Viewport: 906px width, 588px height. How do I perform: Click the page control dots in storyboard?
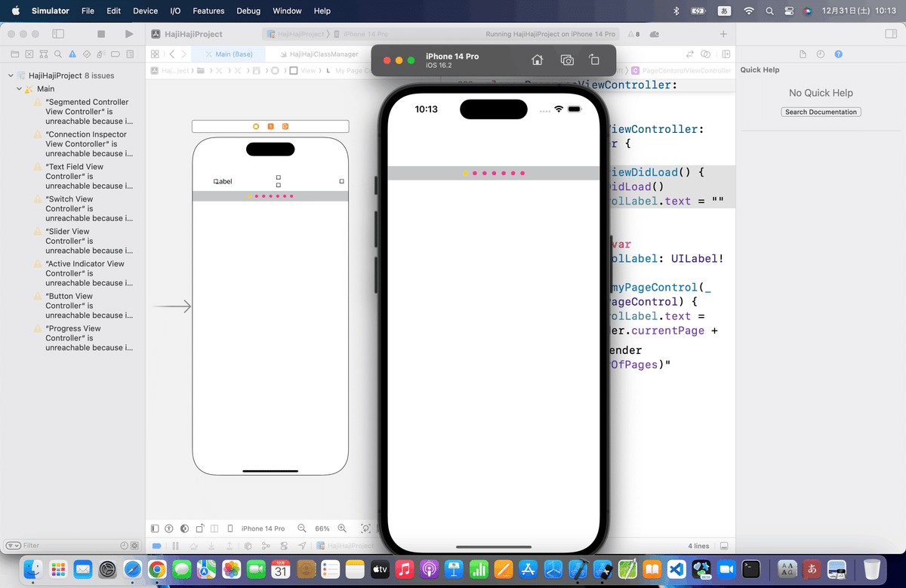coord(270,196)
